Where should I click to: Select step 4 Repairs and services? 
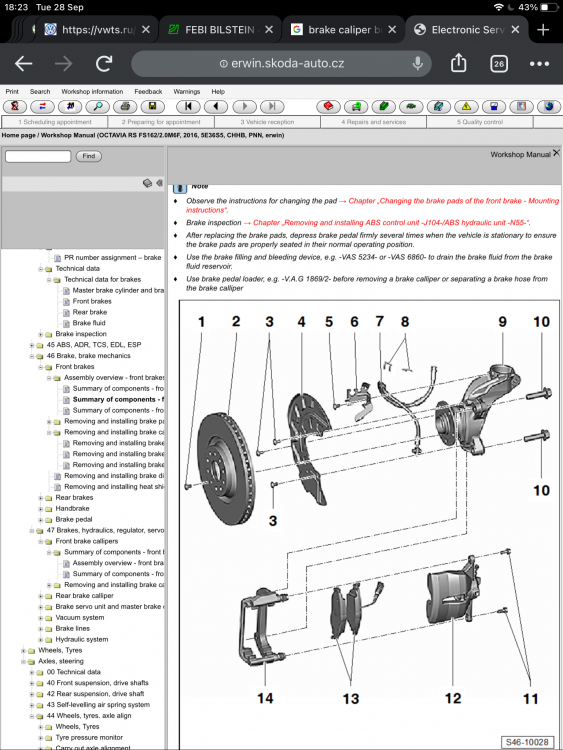[x=374, y=122]
